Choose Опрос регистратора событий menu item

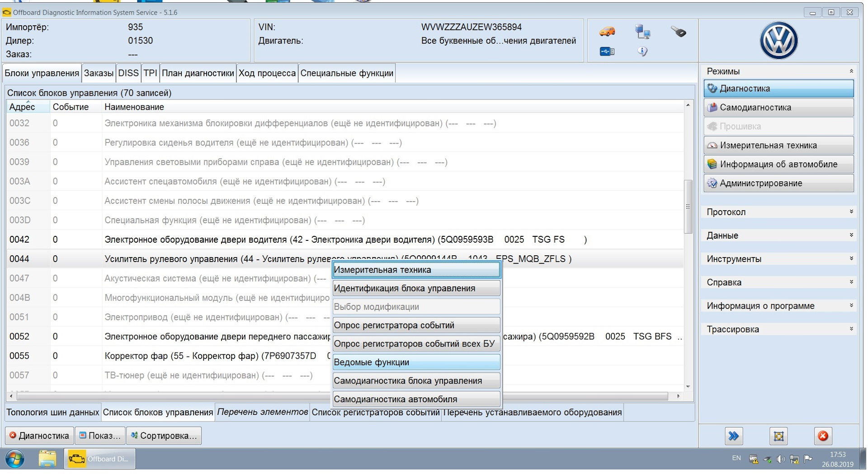point(416,325)
